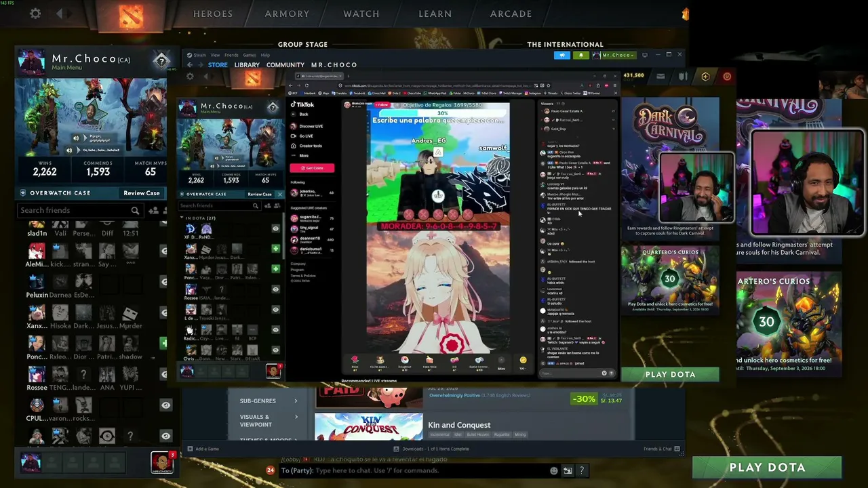Expand More in the TikTok sidebar
The image size is (868, 488).
pyautogui.click(x=300, y=156)
